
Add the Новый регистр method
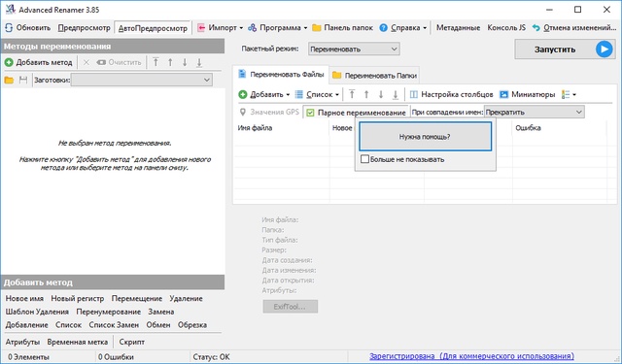coord(78,299)
